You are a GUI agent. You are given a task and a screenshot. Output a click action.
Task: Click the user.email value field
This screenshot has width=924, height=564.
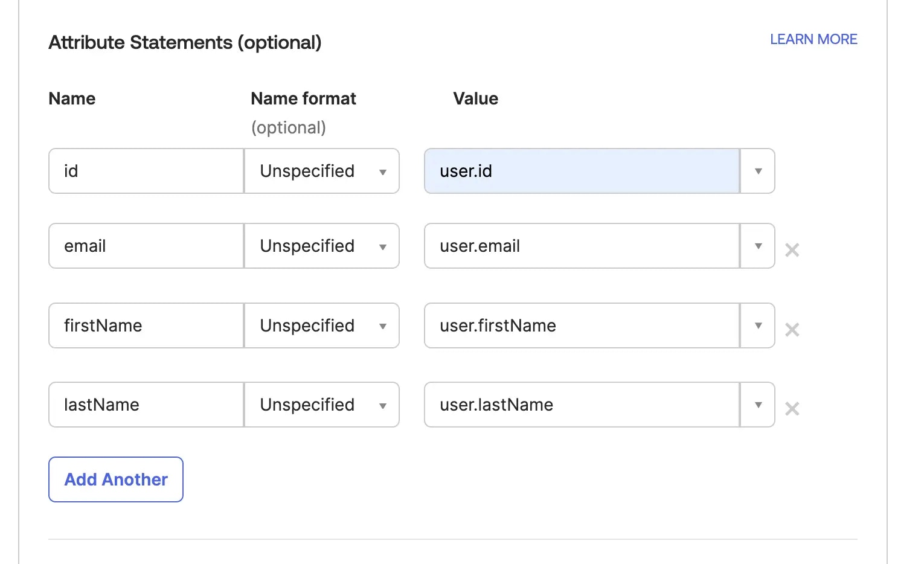582,246
